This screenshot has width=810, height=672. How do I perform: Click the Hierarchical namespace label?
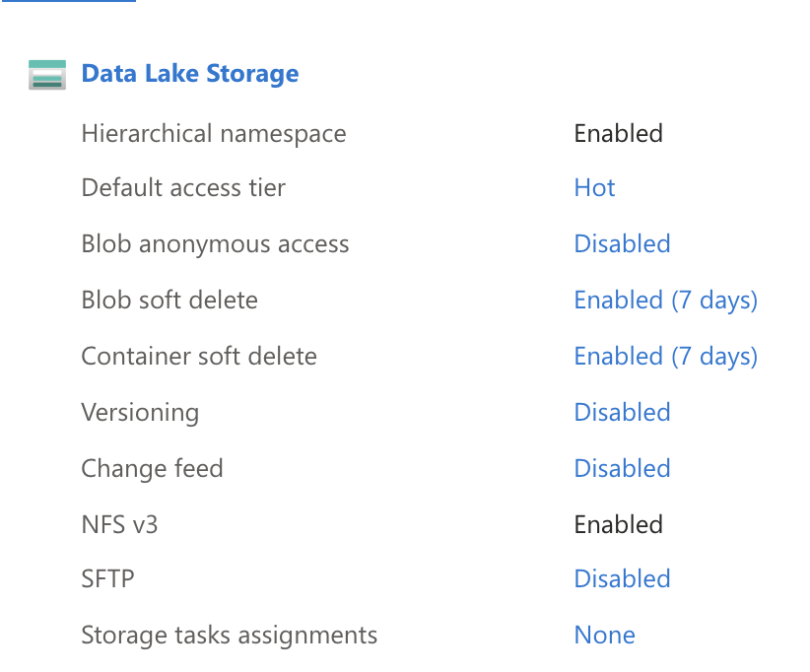pos(214,133)
